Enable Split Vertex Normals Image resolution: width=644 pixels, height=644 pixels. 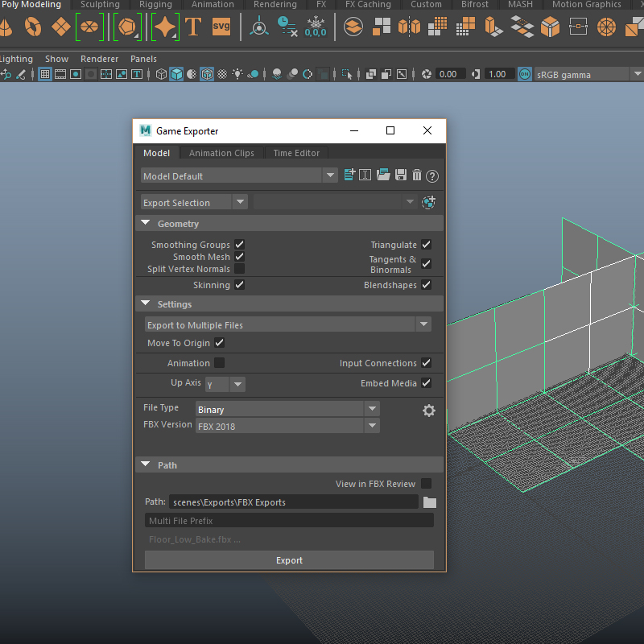[x=239, y=269]
